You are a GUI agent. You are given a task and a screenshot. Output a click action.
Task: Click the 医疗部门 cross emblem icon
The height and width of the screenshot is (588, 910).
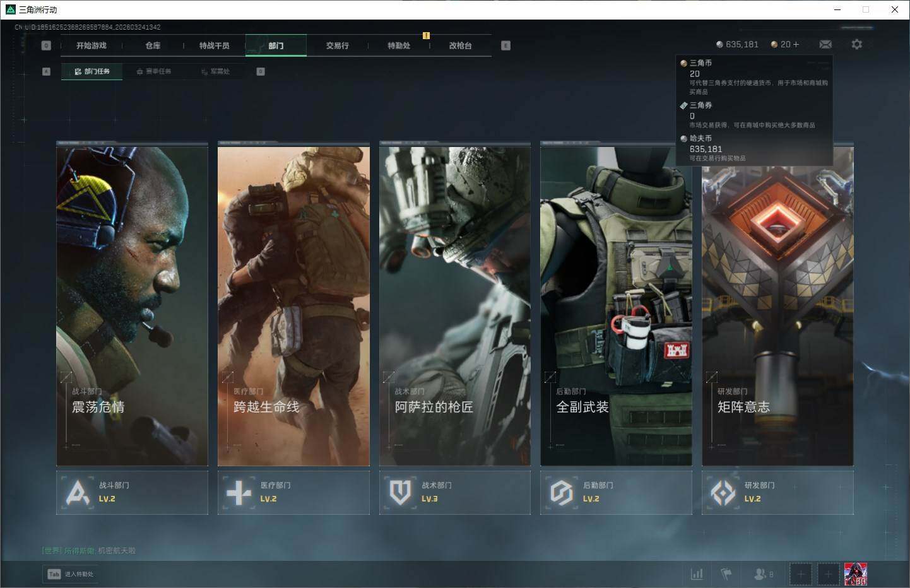239,493
